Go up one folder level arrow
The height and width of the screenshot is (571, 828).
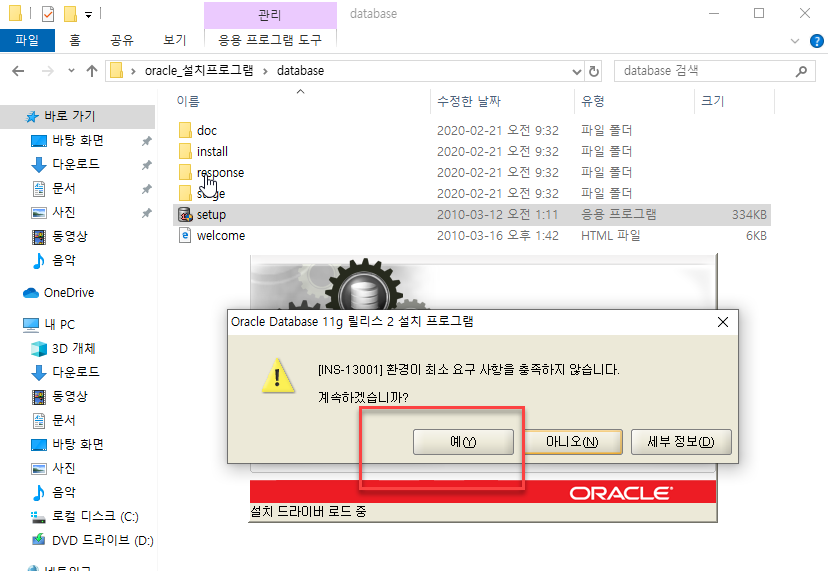tap(92, 71)
